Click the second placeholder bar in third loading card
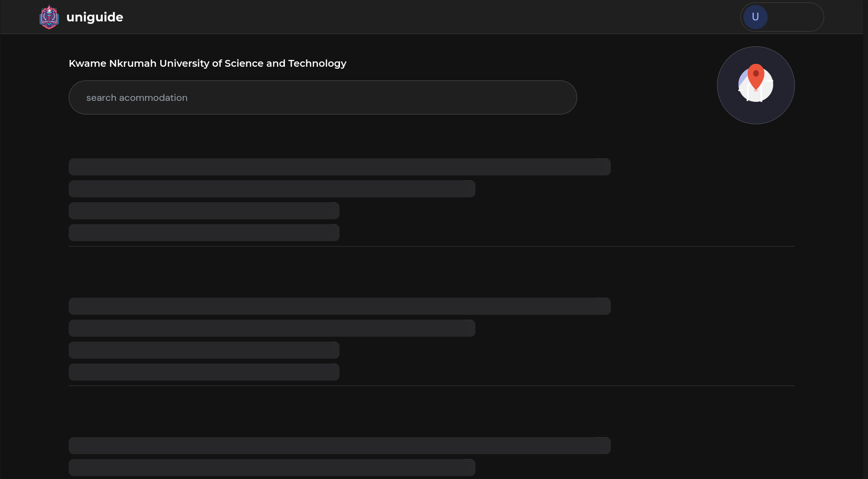Screen dimensions: 868x479 pos(272,467)
